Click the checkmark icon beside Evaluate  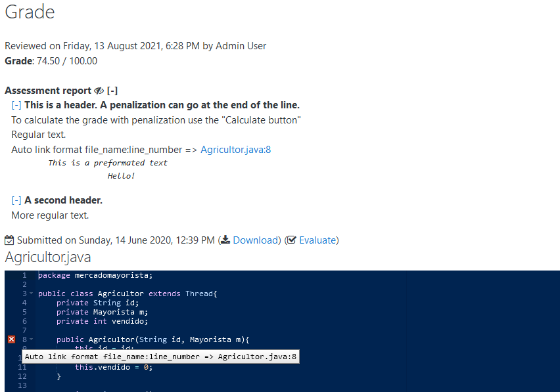pyautogui.click(x=292, y=240)
